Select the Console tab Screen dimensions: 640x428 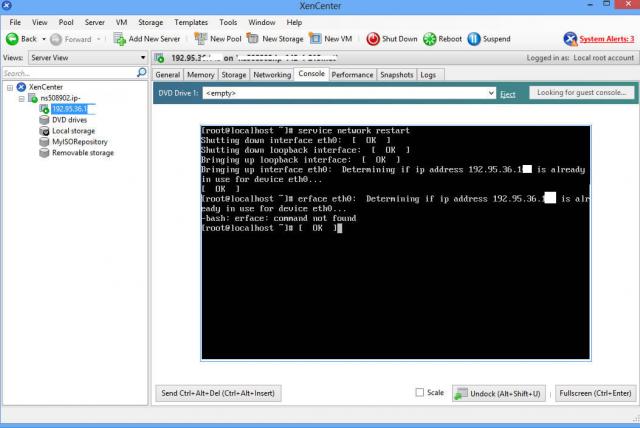(311, 74)
